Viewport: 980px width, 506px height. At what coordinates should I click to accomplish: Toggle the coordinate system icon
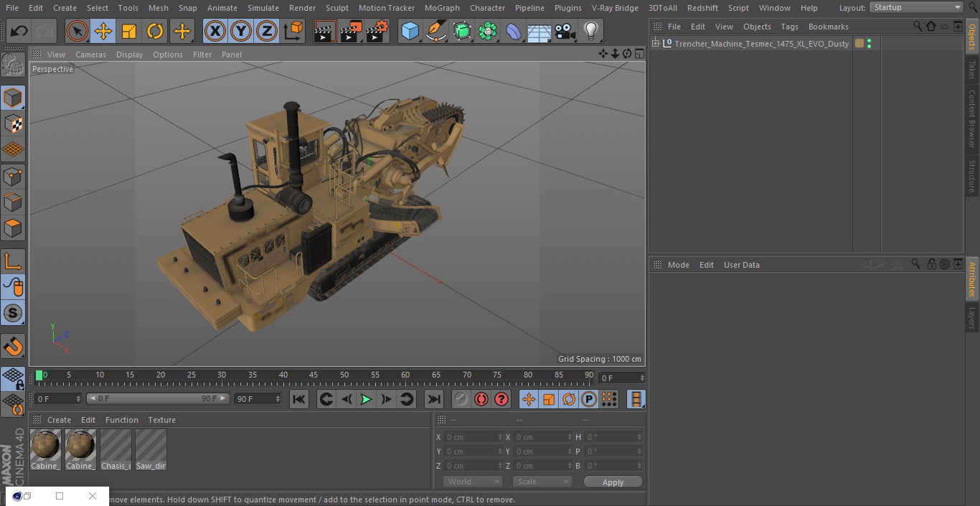293,31
